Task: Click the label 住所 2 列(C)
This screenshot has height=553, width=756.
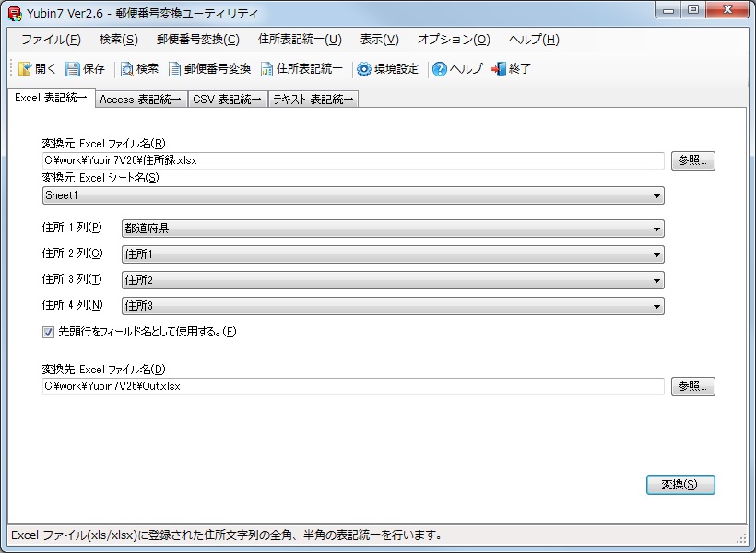Action: click(x=72, y=253)
